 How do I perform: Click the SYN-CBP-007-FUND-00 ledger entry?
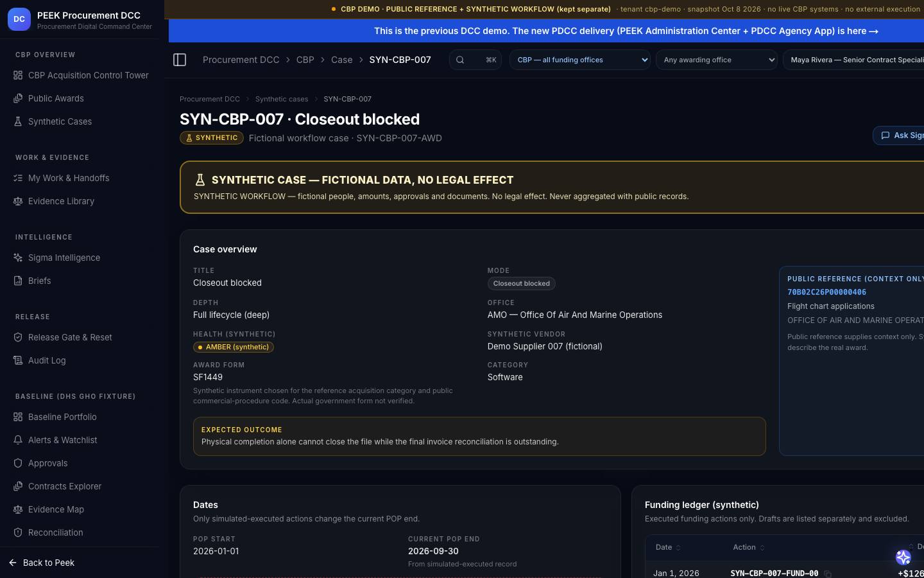(774, 574)
